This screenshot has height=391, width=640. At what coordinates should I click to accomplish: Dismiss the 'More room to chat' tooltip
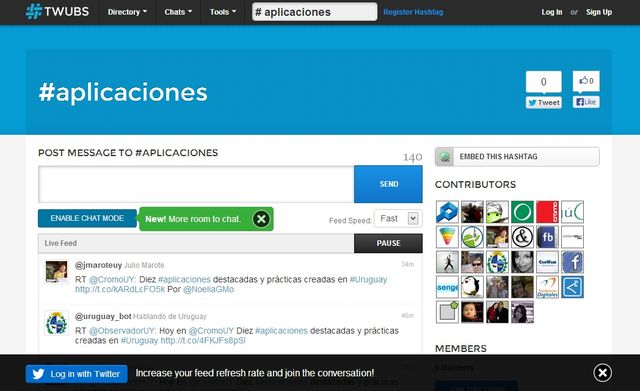[261, 219]
